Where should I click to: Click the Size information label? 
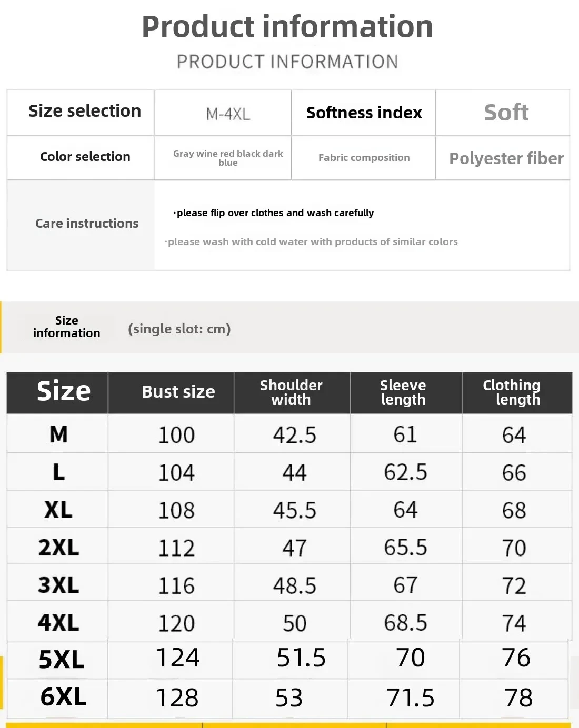click(x=66, y=327)
